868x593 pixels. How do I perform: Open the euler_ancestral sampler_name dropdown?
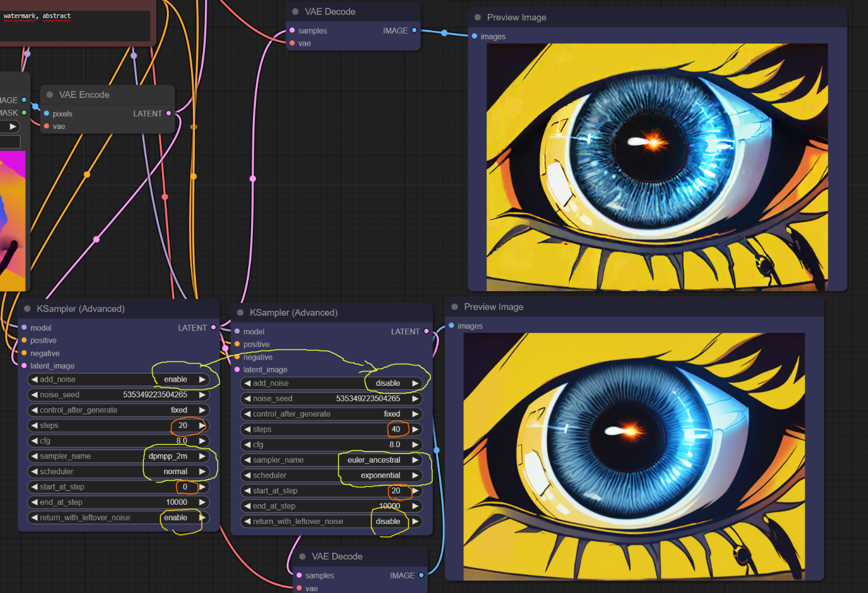[331, 460]
